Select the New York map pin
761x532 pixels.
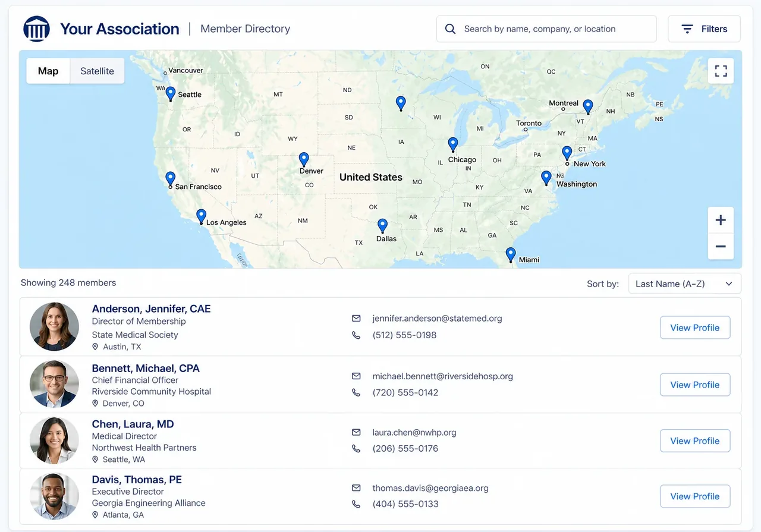[x=567, y=154]
